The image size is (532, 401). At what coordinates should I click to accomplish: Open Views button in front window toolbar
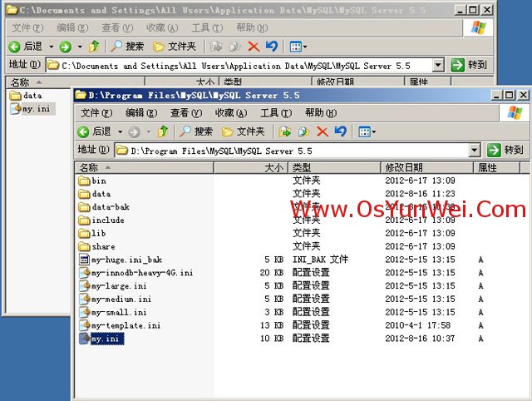click(x=364, y=131)
